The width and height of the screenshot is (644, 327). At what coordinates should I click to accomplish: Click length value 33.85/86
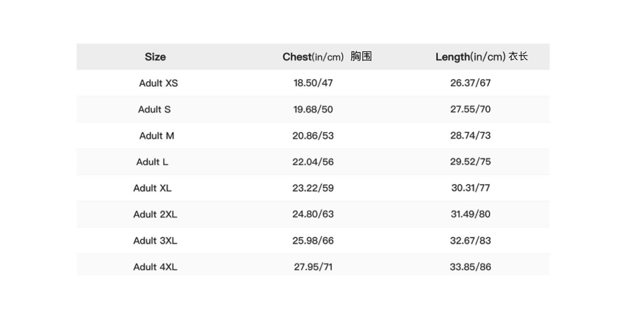(x=471, y=267)
